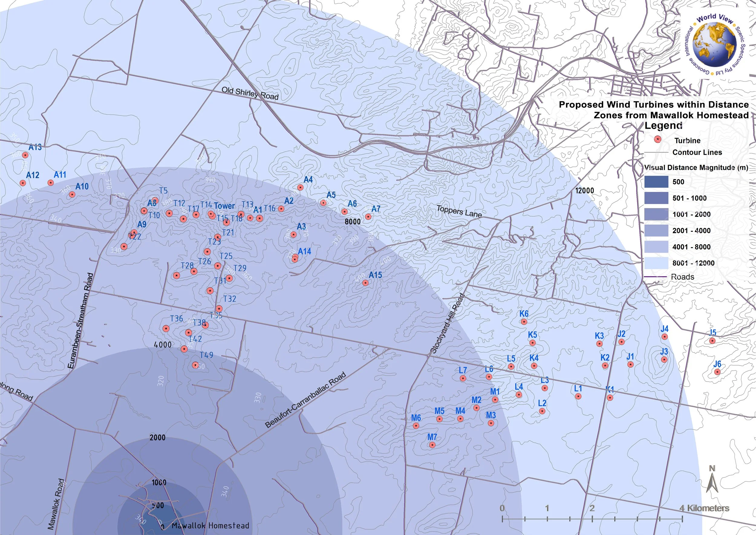Select turbine marker T49
Image resolution: width=756 pixels, height=535 pixels.
195,365
